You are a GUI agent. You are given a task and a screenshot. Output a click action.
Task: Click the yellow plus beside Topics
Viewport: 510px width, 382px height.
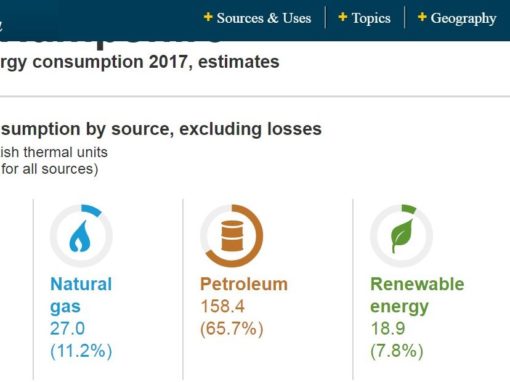pos(343,17)
